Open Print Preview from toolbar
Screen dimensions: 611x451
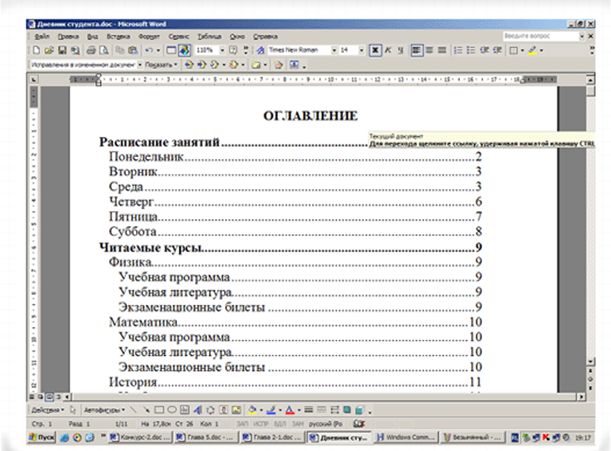104,50
